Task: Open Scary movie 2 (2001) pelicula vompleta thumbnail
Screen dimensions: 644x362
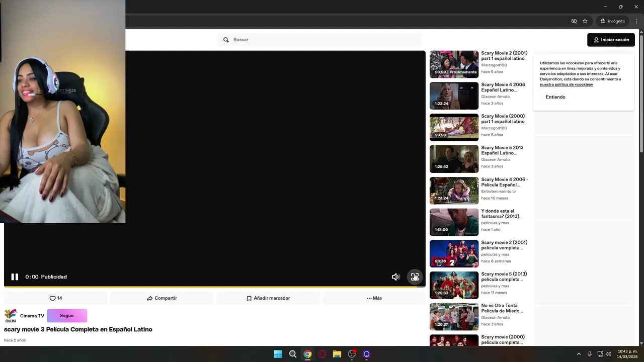Action: click(x=454, y=253)
